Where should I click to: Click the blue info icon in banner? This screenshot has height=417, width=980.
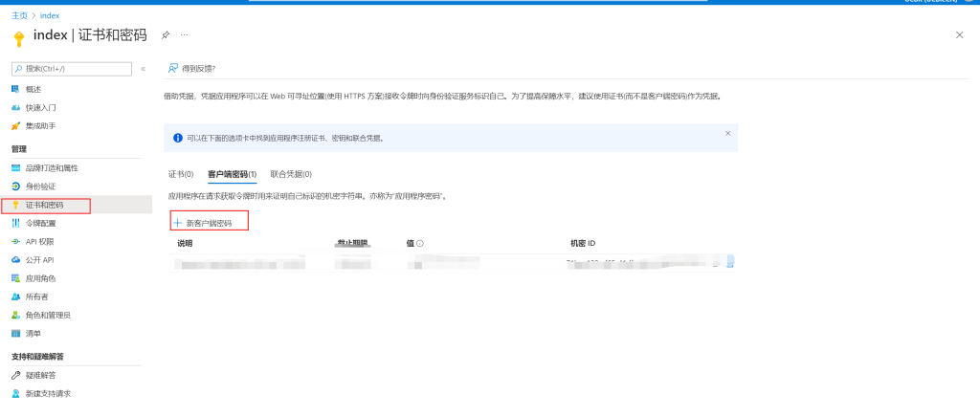tap(178, 138)
